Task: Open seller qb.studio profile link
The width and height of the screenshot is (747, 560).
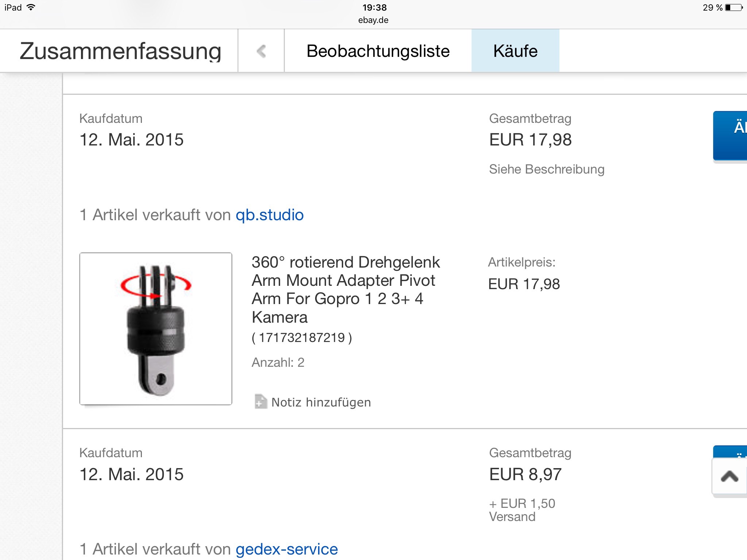Action: point(270,215)
